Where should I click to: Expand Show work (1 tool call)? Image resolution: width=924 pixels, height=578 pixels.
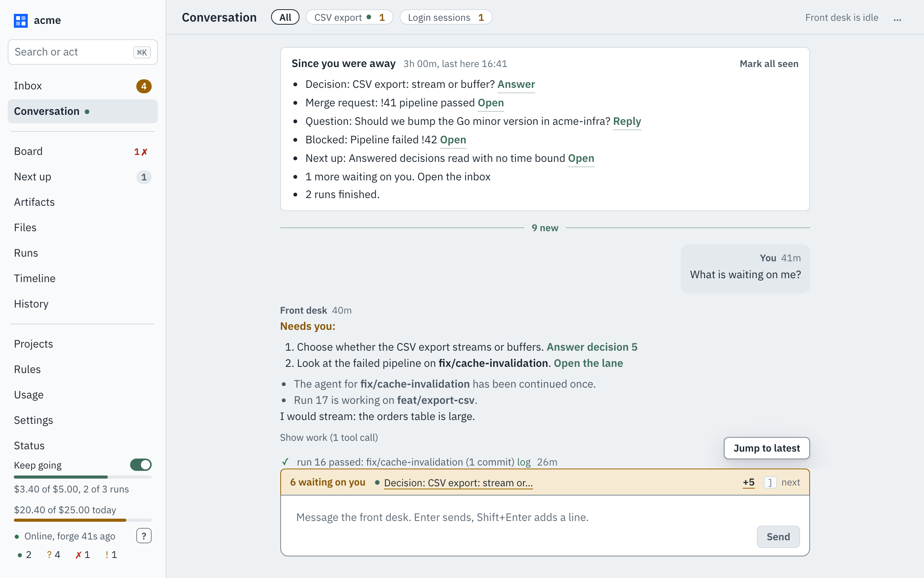point(329,437)
